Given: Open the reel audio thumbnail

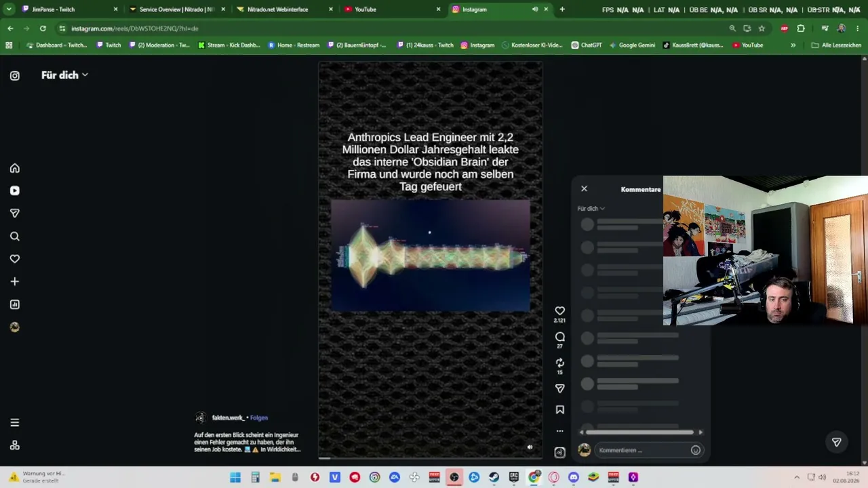Looking at the screenshot, I should click(x=560, y=452).
